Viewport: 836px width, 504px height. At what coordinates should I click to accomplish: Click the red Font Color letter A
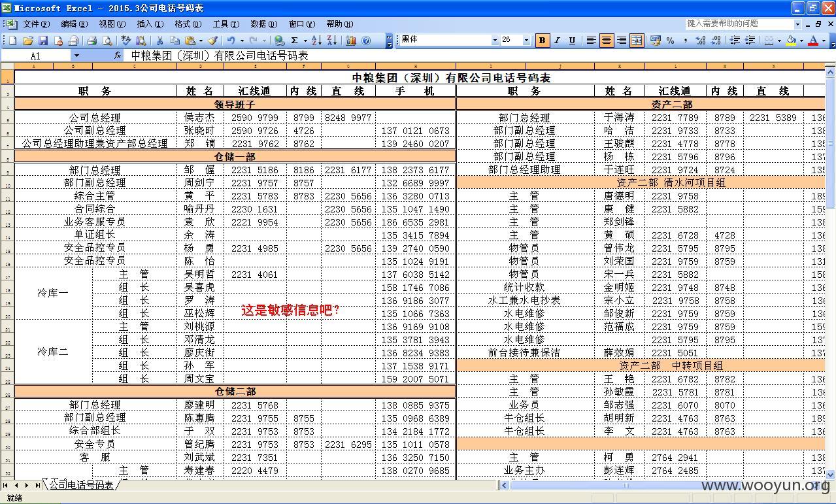pos(813,41)
